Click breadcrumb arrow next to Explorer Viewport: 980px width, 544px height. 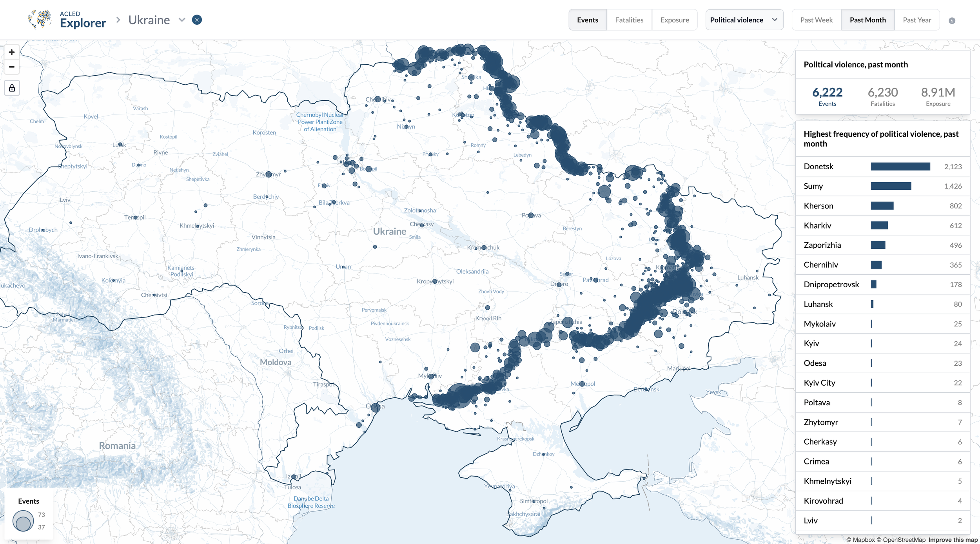(118, 20)
